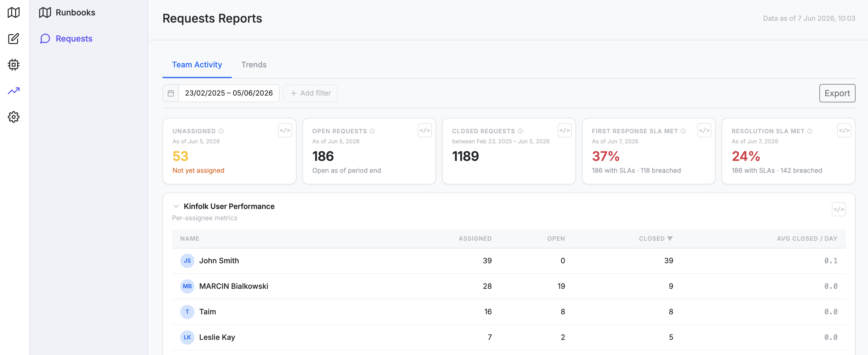Click the calendar icon beside date range
Screen dimensions: 868x355
click(171, 93)
